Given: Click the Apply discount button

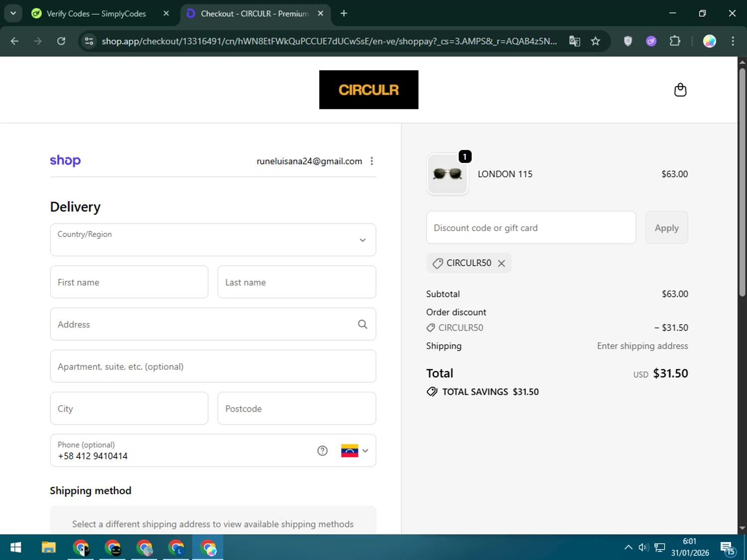Looking at the screenshot, I should [666, 228].
